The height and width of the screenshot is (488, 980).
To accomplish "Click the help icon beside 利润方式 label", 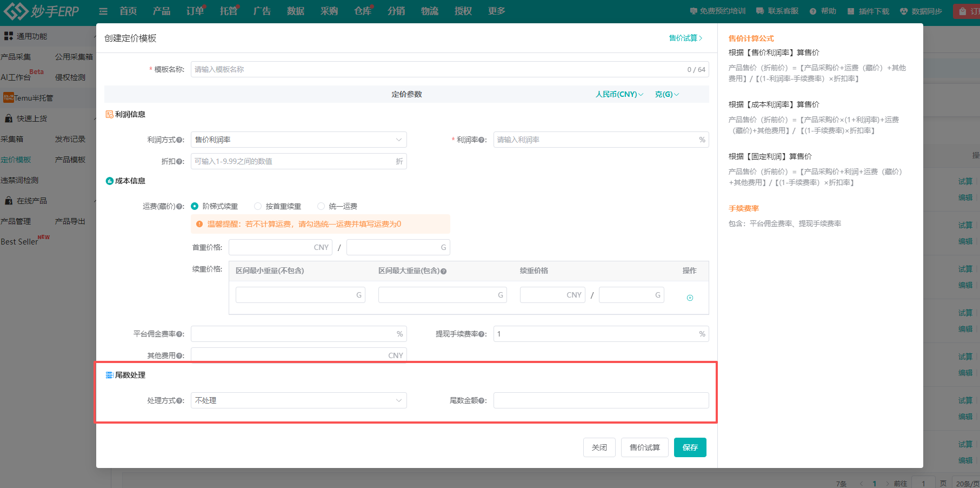I will point(180,140).
